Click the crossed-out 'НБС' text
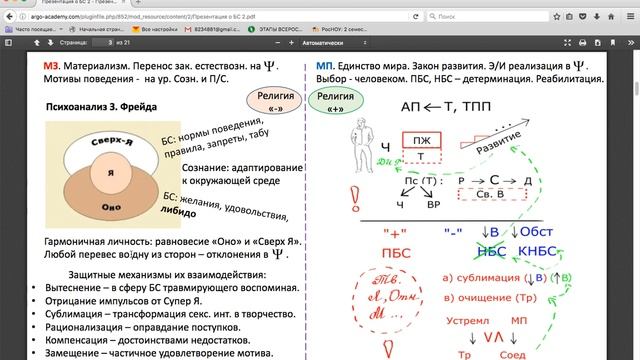Image resolution: width=640 pixels, height=360 pixels. click(491, 251)
